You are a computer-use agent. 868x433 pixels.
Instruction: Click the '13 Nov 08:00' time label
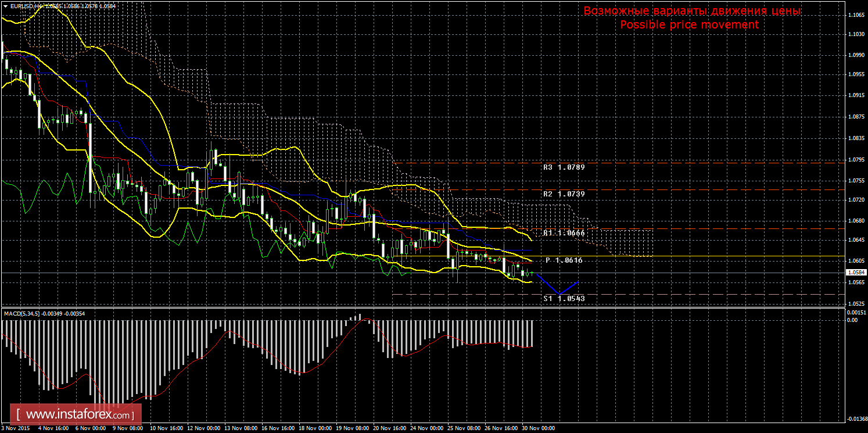[241, 428]
